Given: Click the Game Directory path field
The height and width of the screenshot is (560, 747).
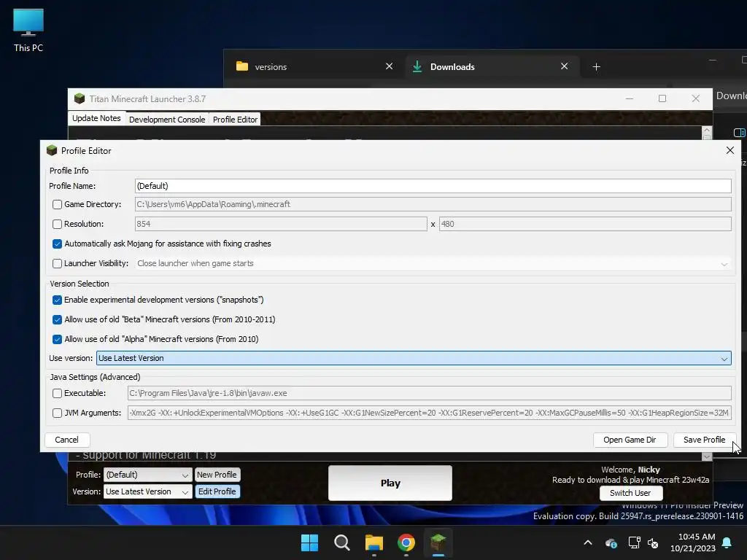Looking at the screenshot, I should point(433,204).
